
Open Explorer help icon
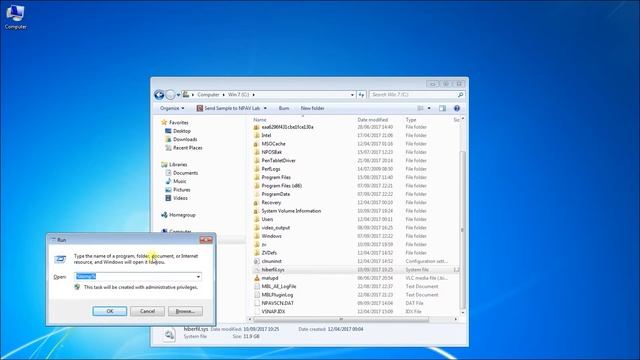[x=457, y=108]
